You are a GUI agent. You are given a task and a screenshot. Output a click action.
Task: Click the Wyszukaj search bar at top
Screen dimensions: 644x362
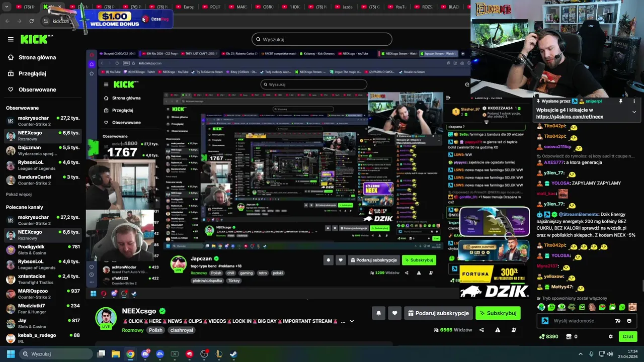point(322,39)
